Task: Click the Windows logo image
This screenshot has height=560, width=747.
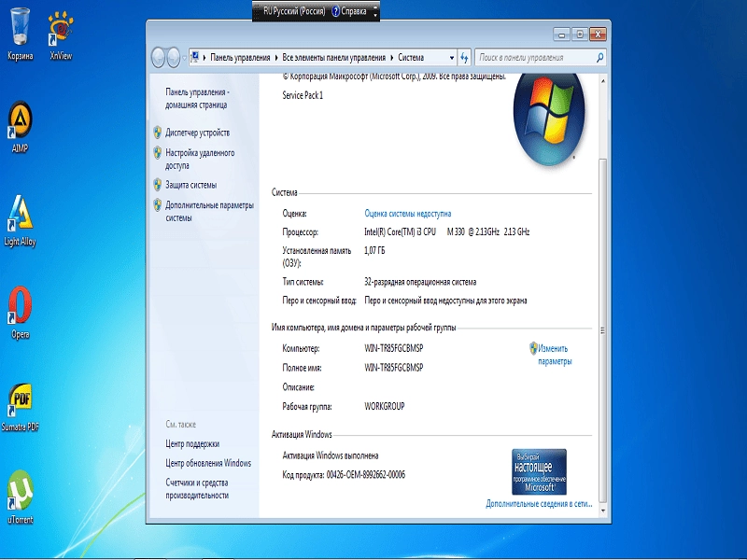Action: 549,119
